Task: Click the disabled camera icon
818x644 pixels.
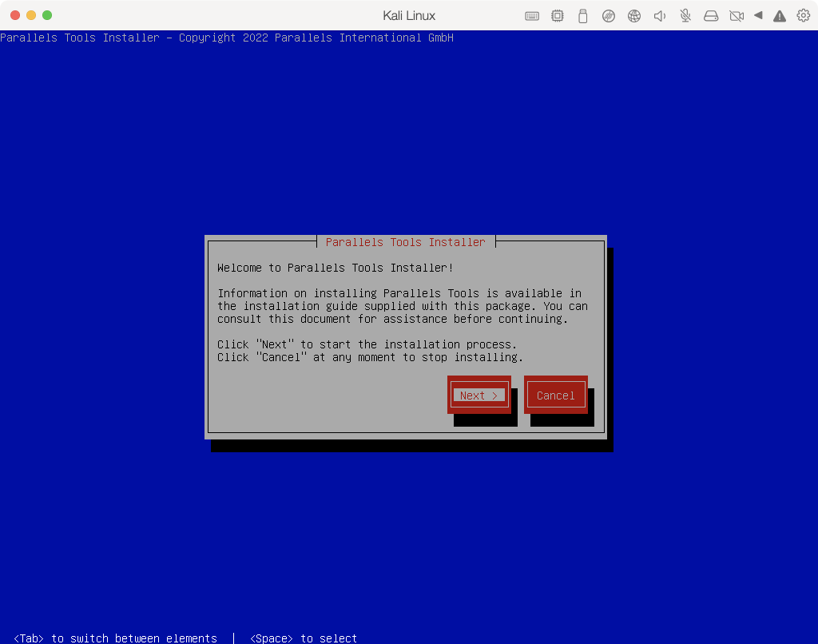Action: coord(736,16)
